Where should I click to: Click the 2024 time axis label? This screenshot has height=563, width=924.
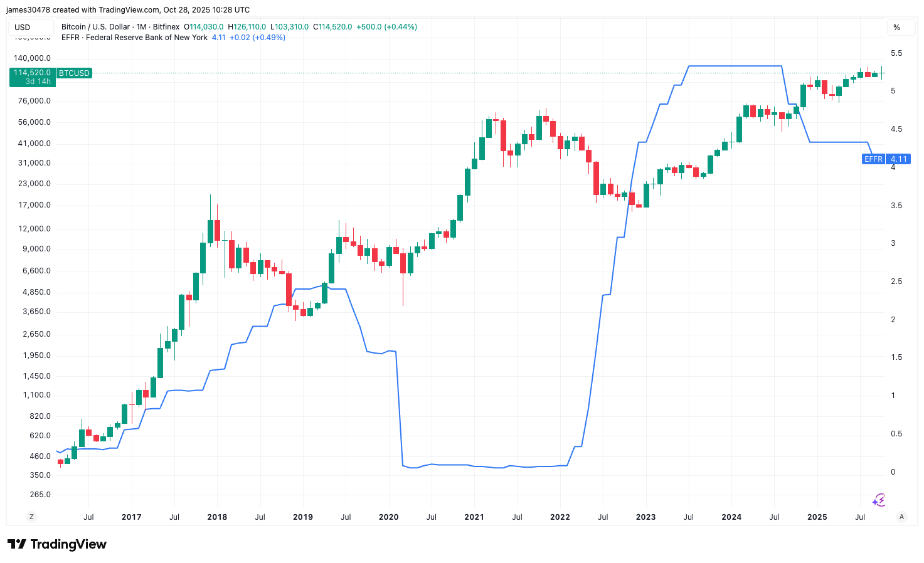click(731, 517)
